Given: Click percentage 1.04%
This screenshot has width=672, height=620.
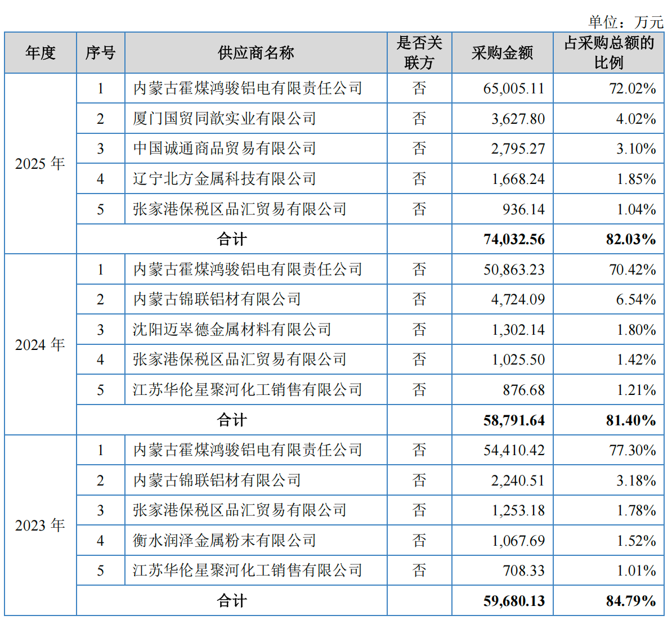Looking at the screenshot, I should click(x=636, y=209).
